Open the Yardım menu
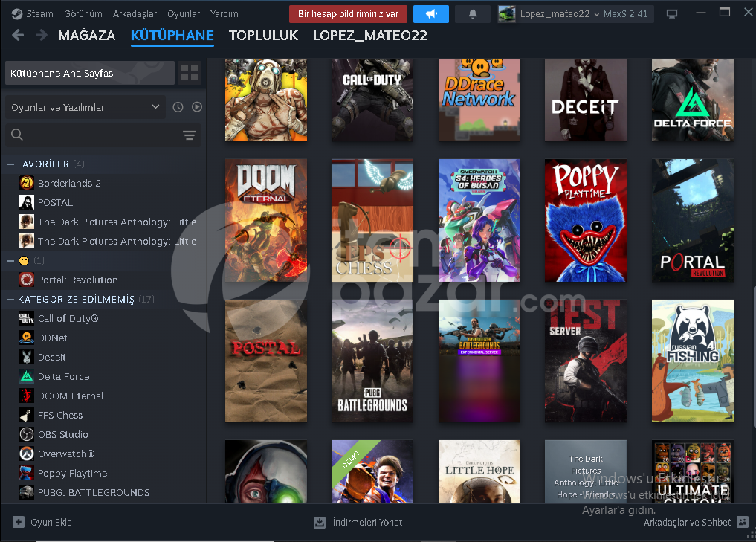 click(x=224, y=14)
